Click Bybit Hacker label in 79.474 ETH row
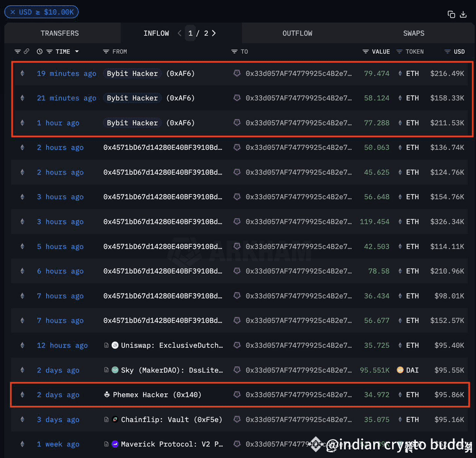The width and height of the screenshot is (476, 458). click(x=132, y=73)
